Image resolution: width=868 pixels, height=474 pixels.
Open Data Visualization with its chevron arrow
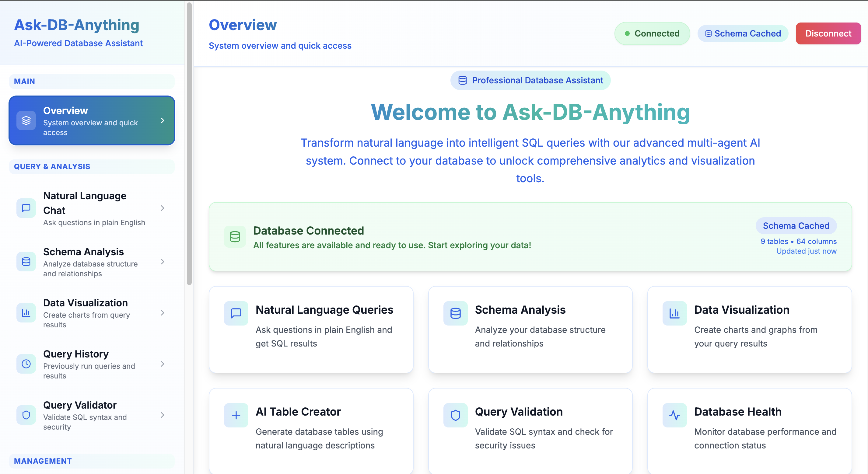tap(163, 313)
